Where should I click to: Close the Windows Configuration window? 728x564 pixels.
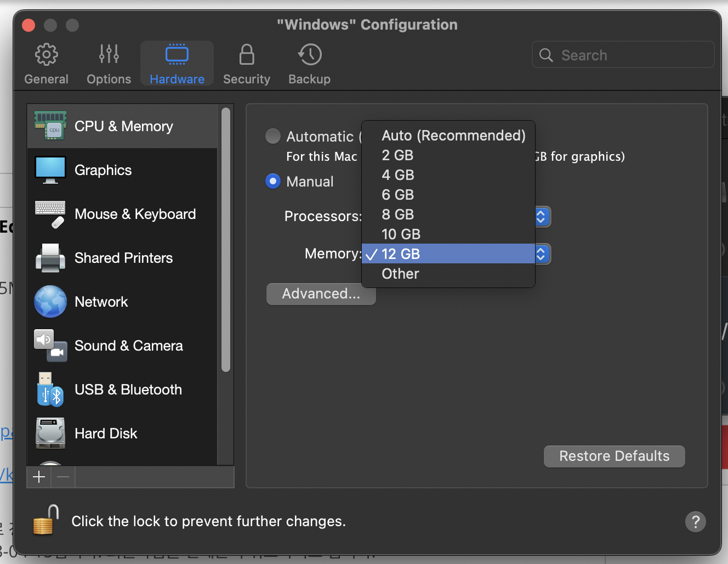click(x=29, y=25)
